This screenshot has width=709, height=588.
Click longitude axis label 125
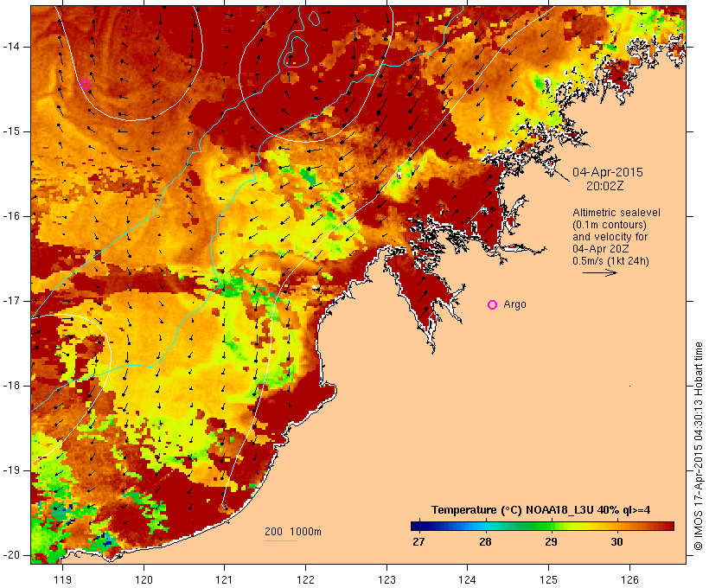549,579
